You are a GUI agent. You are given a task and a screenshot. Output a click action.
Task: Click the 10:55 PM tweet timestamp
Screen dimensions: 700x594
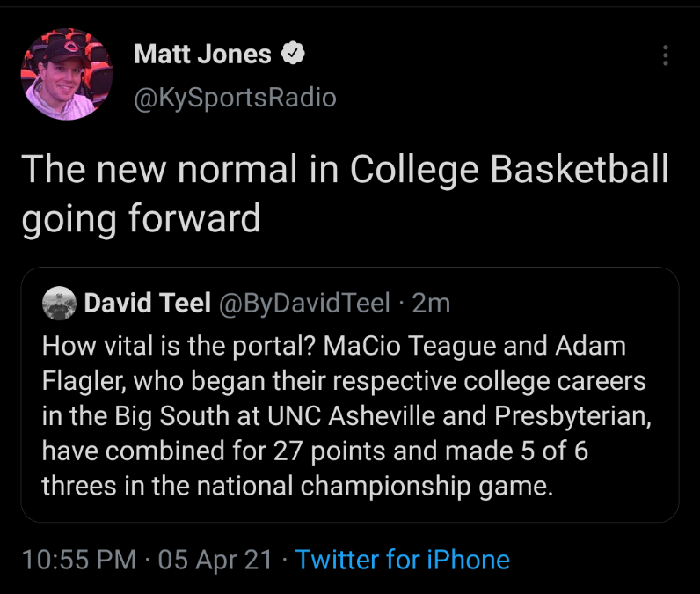pos(79,560)
